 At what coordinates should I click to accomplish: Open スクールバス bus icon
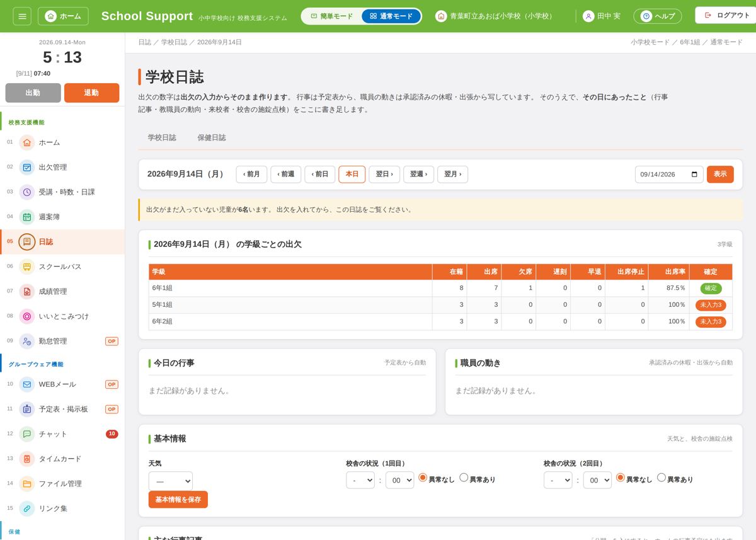click(x=26, y=267)
